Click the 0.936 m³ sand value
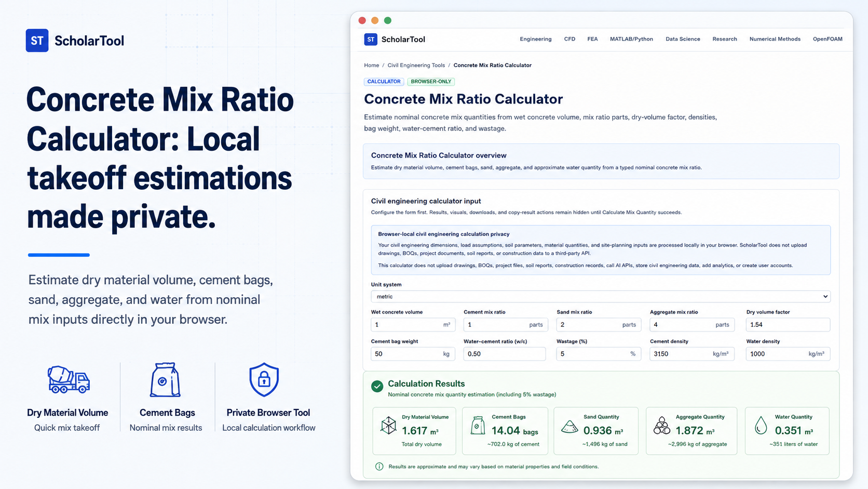868x489 pixels. coord(603,431)
